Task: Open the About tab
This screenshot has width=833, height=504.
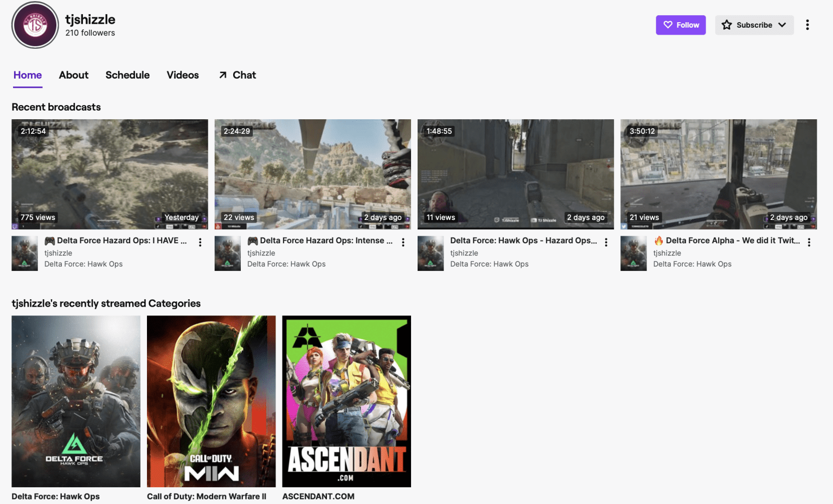Action: point(73,75)
